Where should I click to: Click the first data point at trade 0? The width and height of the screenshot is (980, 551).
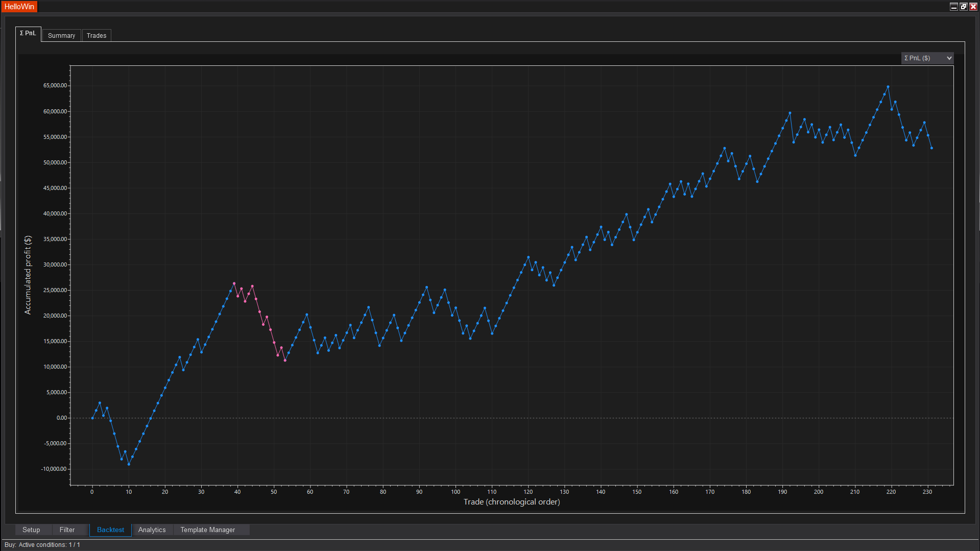(x=92, y=418)
